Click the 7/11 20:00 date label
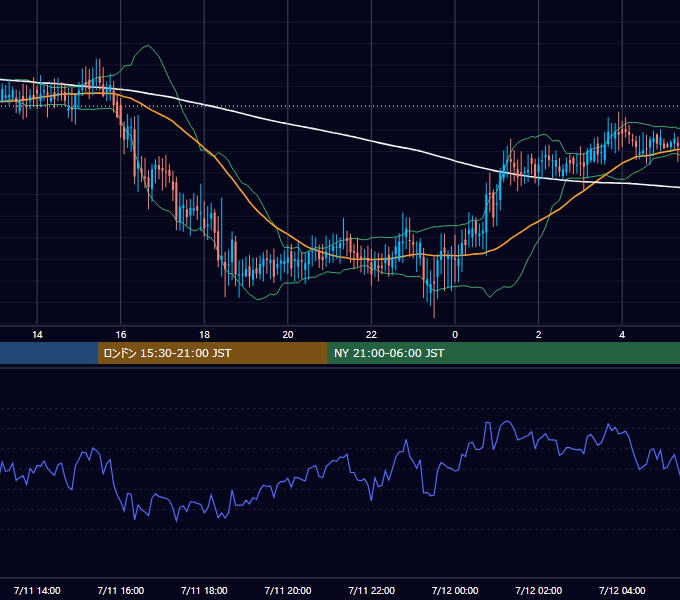680x600 pixels. pyautogui.click(x=288, y=590)
